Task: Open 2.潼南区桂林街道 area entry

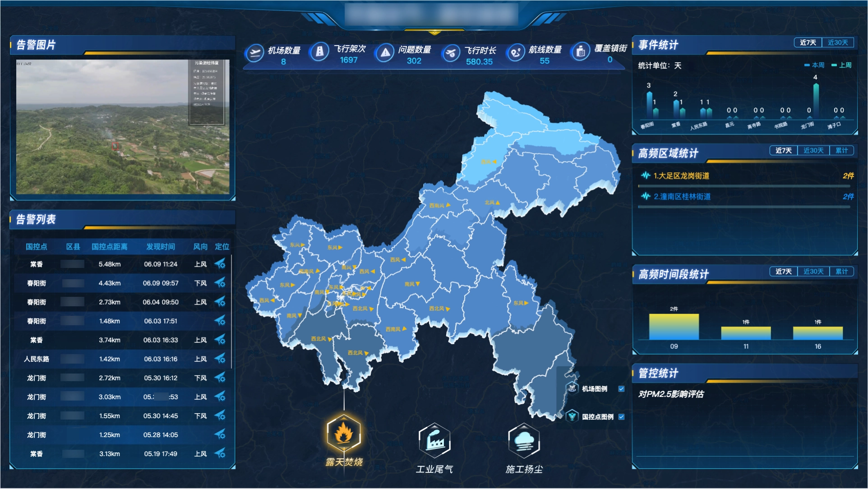Action: point(682,197)
